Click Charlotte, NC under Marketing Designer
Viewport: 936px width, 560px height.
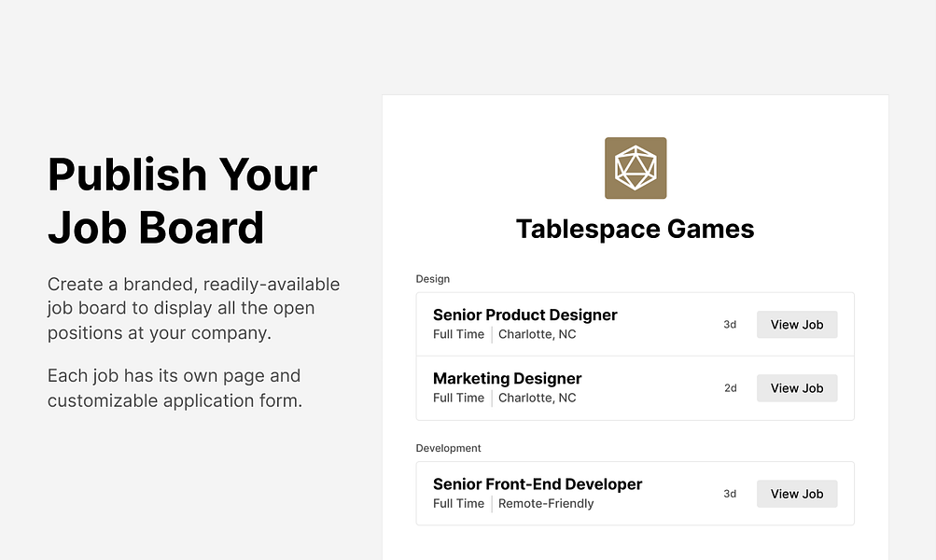coord(537,398)
